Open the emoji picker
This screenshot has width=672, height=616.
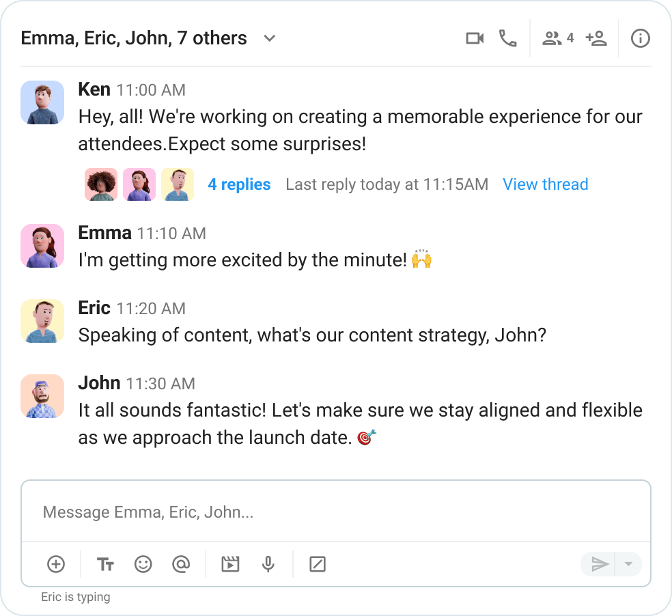[143, 564]
